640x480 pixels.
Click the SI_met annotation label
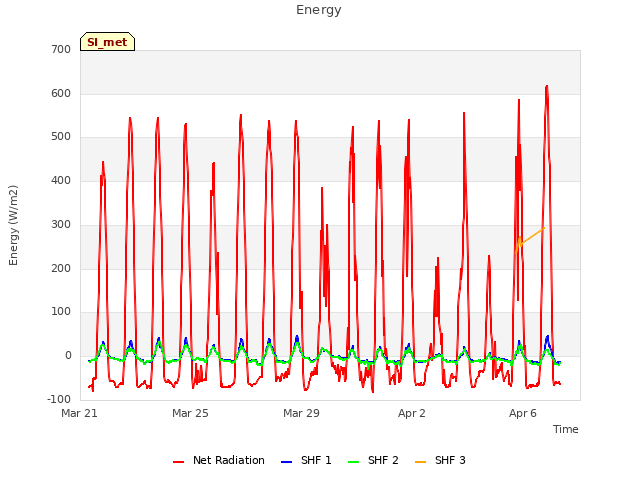point(107,42)
